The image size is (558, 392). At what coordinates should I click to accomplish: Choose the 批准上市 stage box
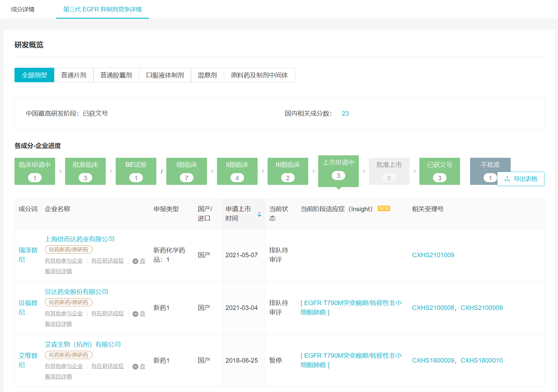tap(389, 171)
